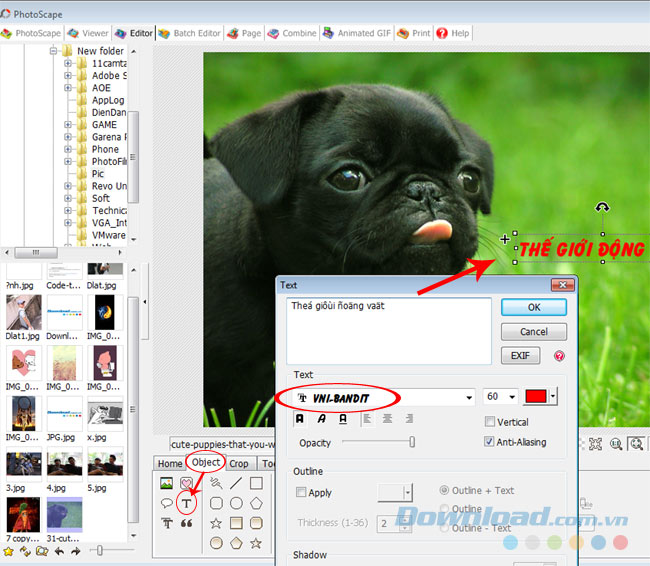
Task: Click the Photo insert icon
Action: (x=167, y=483)
